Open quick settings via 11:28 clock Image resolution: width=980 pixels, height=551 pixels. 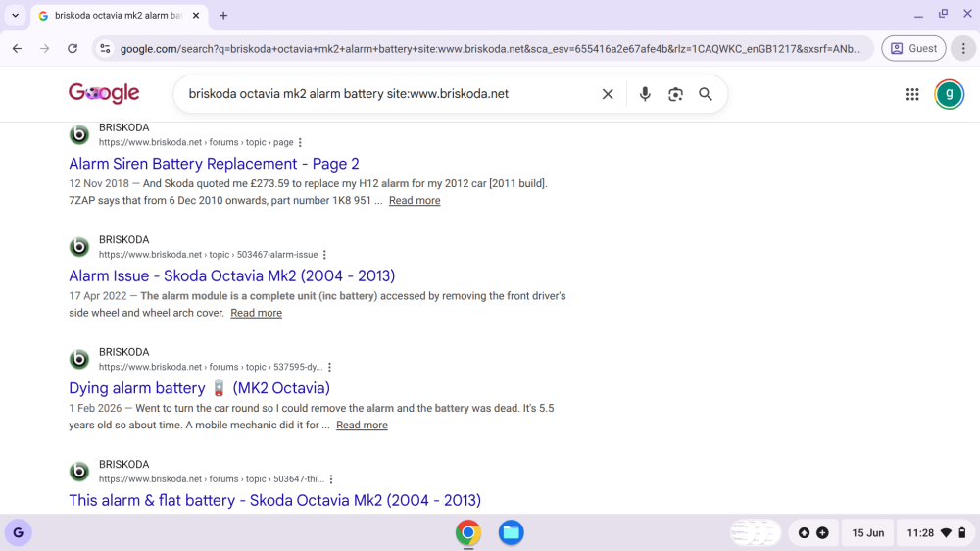tap(936, 533)
